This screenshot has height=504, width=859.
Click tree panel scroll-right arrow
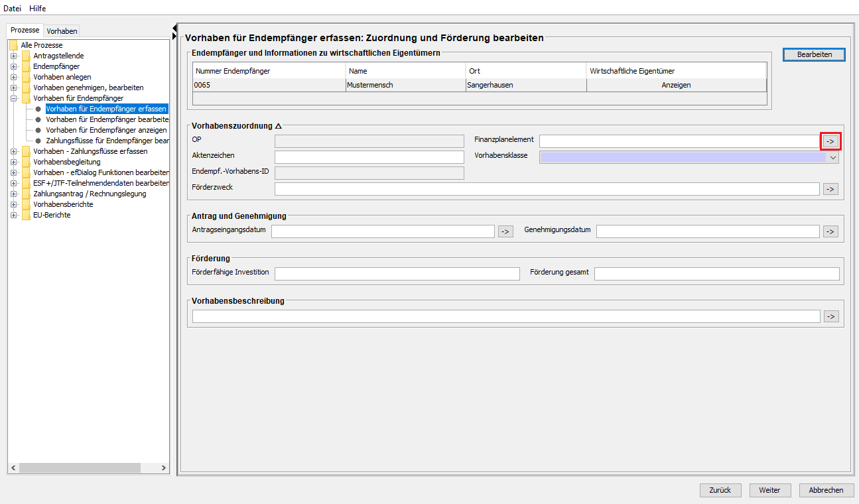[x=164, y=468]
